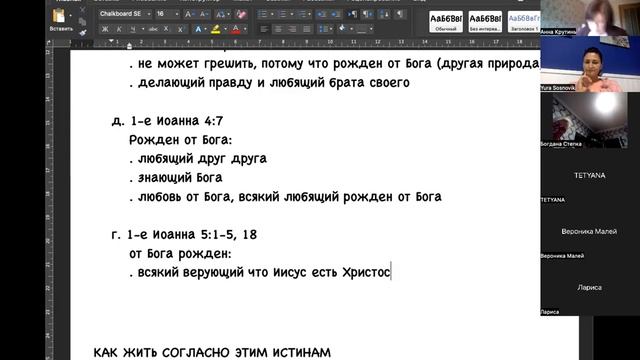Click the first-line indent ruler marker
This screenshot has height=360, width=640.
point(111,41)
